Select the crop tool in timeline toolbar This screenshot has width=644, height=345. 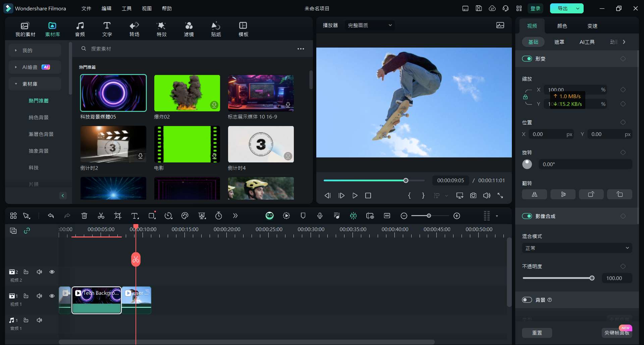[x=118, y=216]
